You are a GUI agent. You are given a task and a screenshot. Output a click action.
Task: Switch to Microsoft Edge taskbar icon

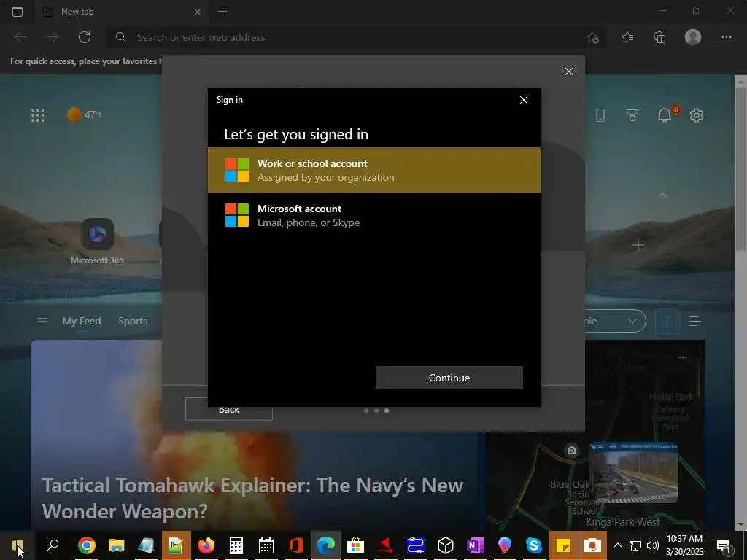pos(326,545)
